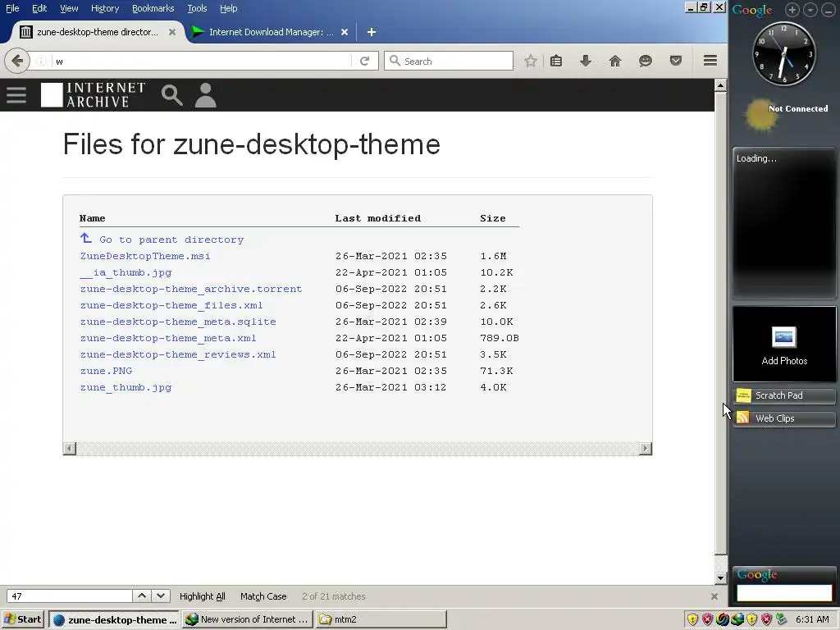Screen dimensions: 840x630
Task: Click the chat smiley icon in toolbar
Action: 645,61
